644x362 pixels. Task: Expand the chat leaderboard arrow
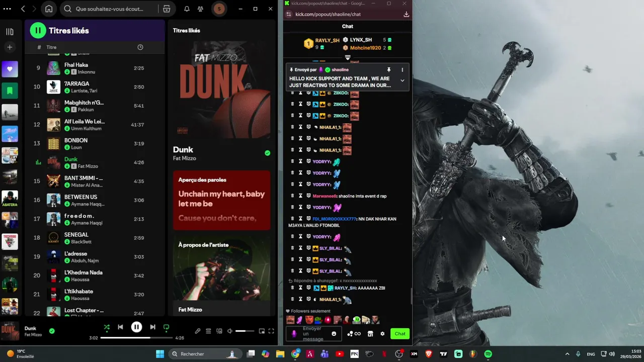click(347, 57)
